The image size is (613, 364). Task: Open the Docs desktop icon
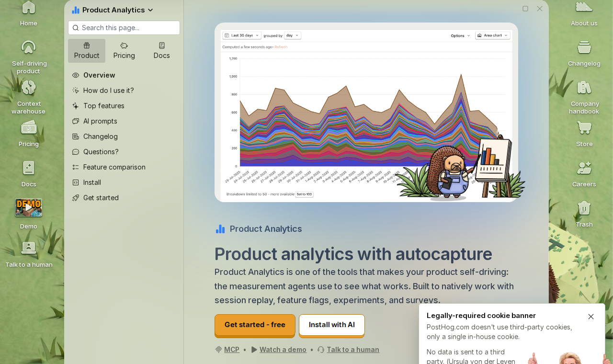(x=29, y=174)
